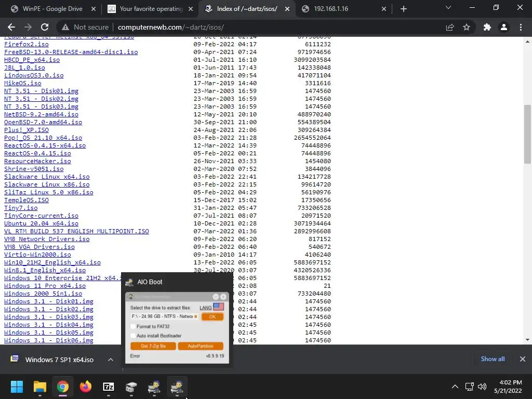Open the Tiny7.iso link
Viewport: 532px width, 399px height.
click(x=21, y=208)
